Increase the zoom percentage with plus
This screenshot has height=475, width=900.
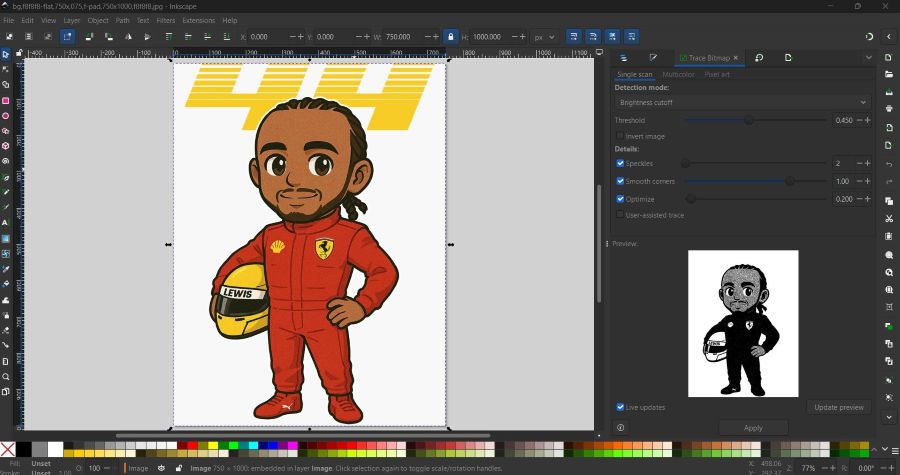click(832, 468)
